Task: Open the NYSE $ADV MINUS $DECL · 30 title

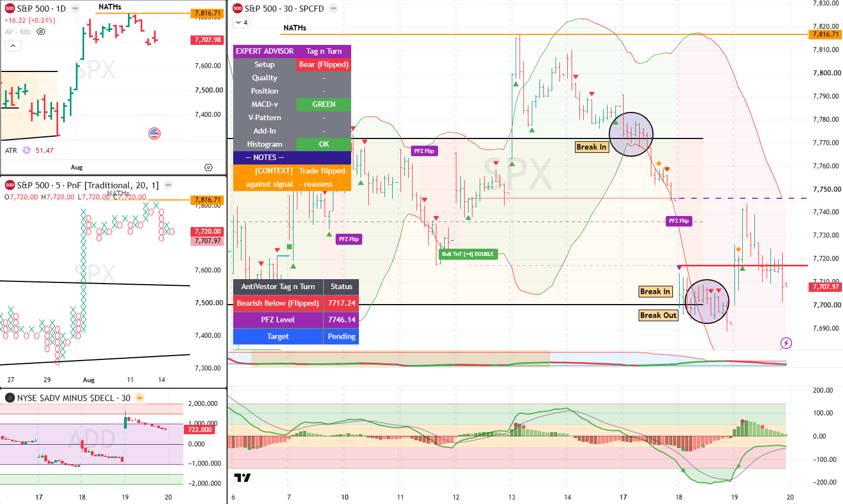Action: click(x=74, y=398)
